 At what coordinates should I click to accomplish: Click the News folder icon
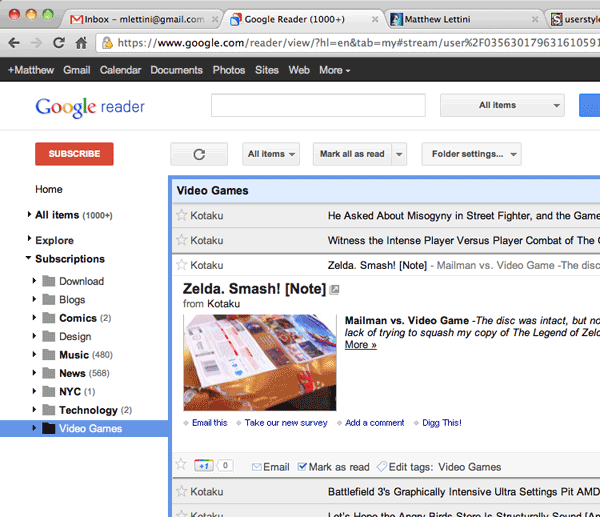49,373
